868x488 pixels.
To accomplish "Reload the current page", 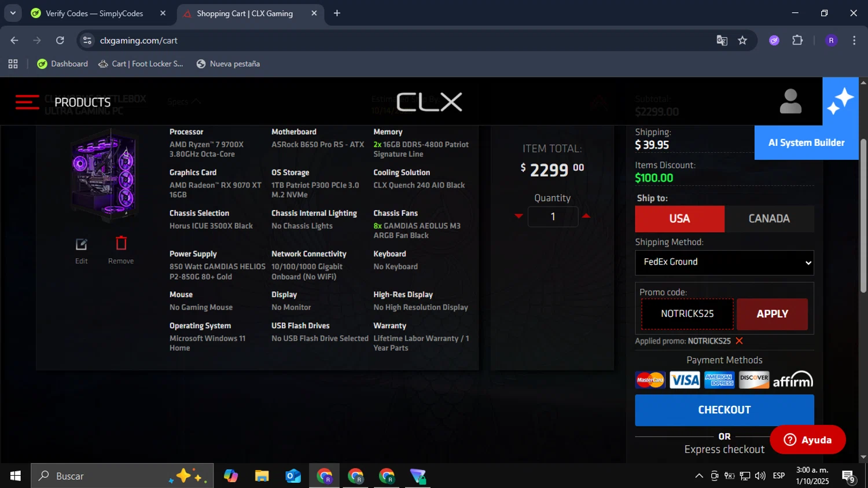I will coord(60,41).
